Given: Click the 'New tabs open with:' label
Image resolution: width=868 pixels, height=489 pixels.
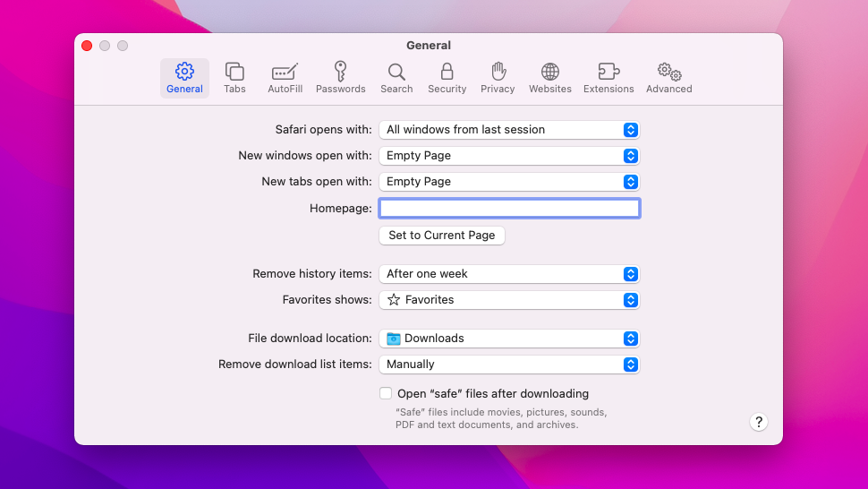Looking at the screenshot, I should [x=317, y=182].
